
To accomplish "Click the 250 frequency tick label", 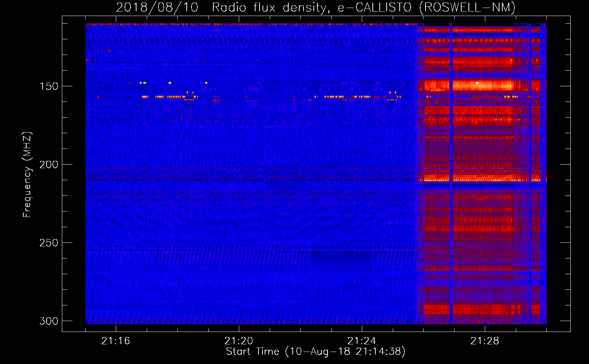I will coord(49,243).
